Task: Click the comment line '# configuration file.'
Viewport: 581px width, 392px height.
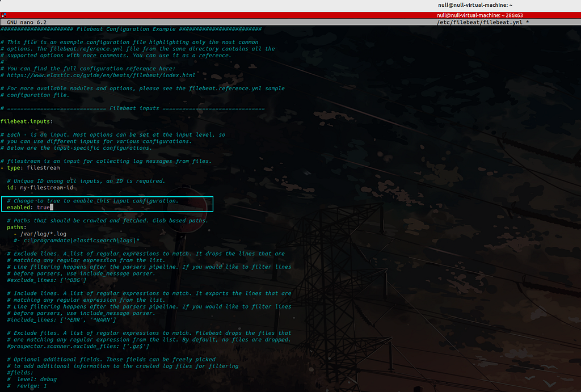Action: click(35, 95)
